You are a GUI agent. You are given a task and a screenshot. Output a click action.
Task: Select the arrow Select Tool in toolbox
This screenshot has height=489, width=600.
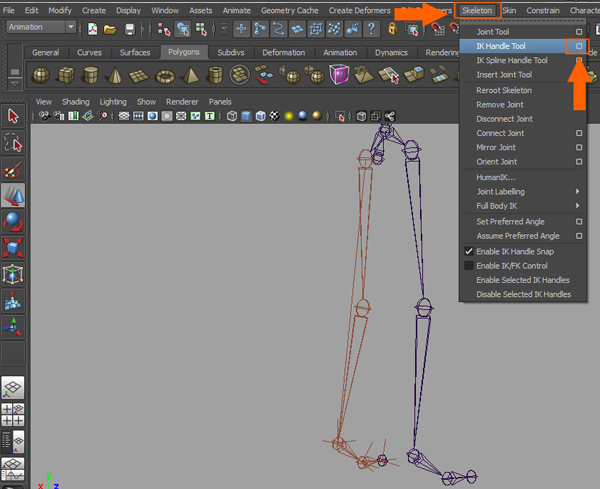(13, 116)
